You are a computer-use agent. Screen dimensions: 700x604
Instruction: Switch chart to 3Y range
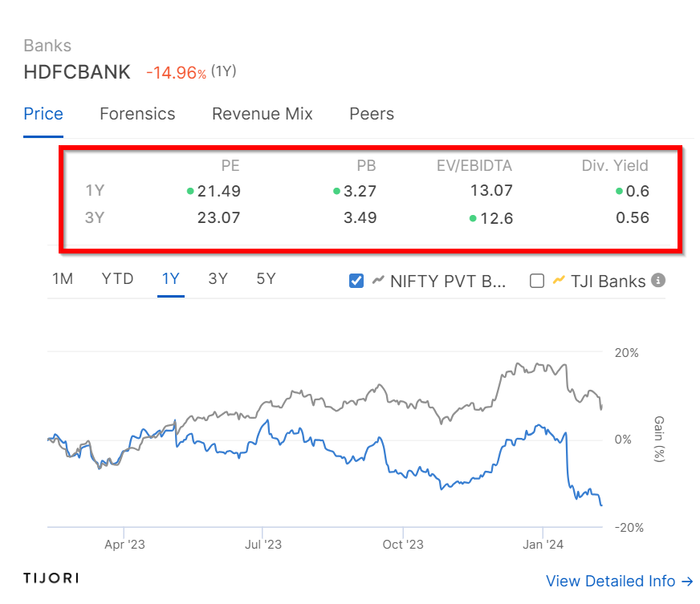218,279
